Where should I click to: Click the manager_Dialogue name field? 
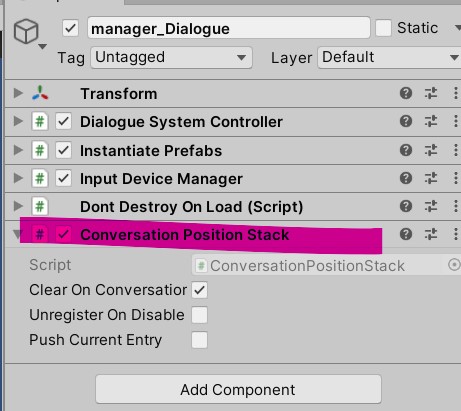229,28
